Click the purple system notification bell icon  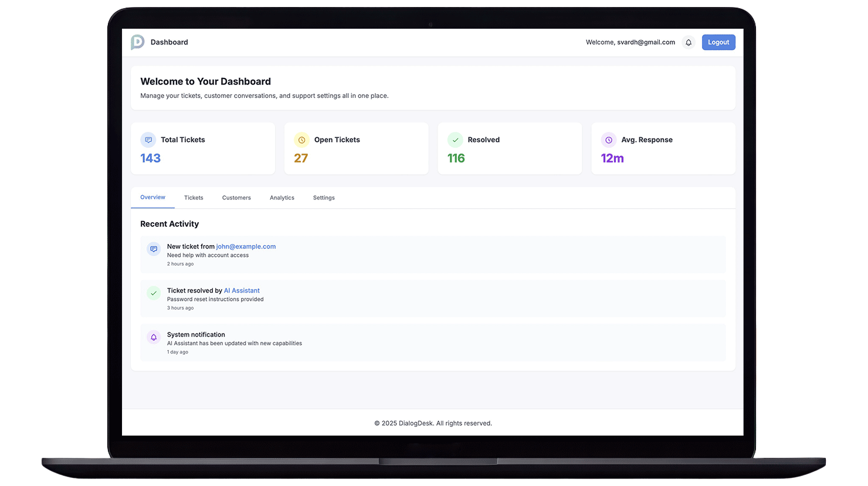click(153, 337)
